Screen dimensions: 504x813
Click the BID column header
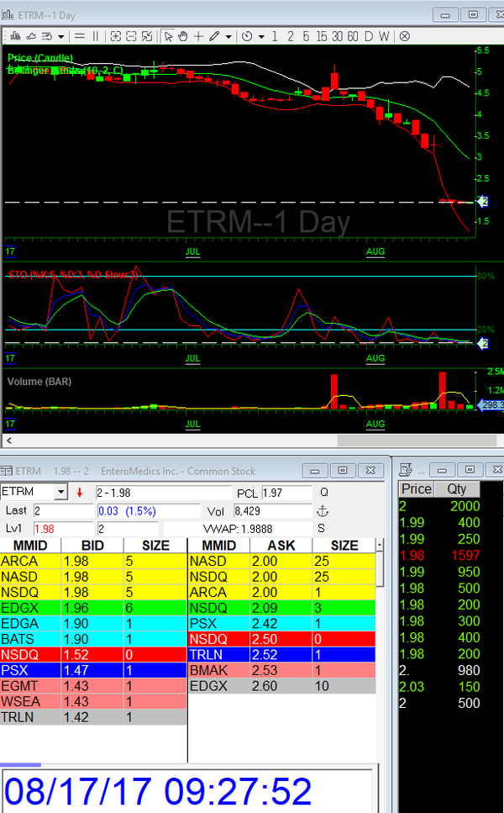point(92,546)
